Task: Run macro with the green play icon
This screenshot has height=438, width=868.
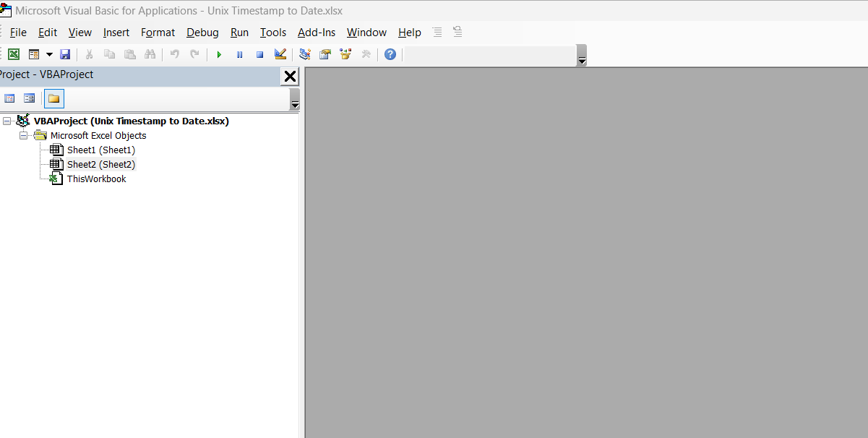Action: click(x=219, y=54)
